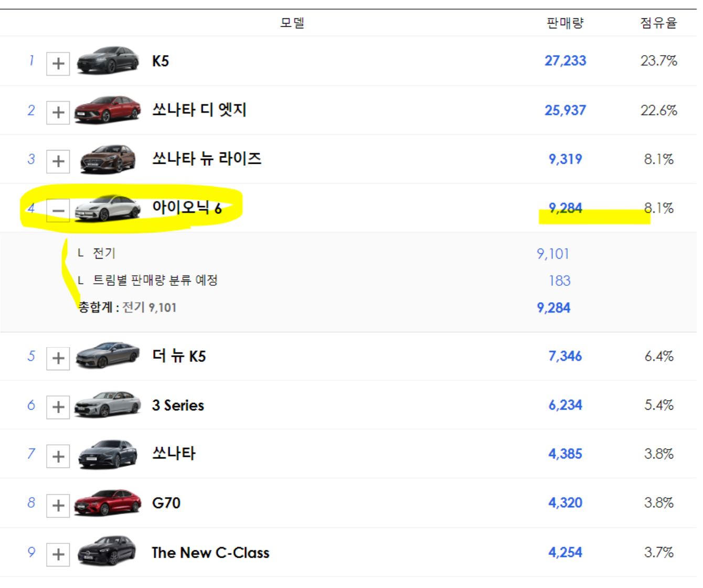Click the 모델 column header
703x588 pixels.
pos(292,23)
